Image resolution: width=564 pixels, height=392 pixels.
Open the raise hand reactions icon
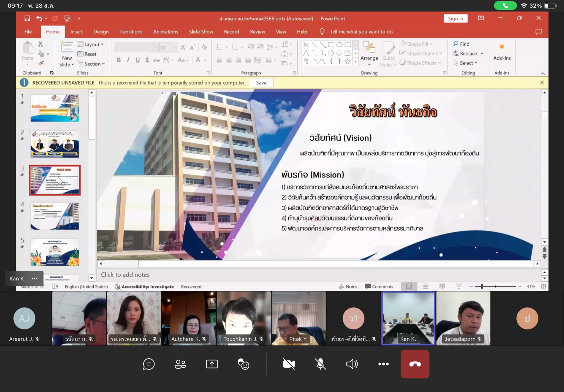[243, 364]
